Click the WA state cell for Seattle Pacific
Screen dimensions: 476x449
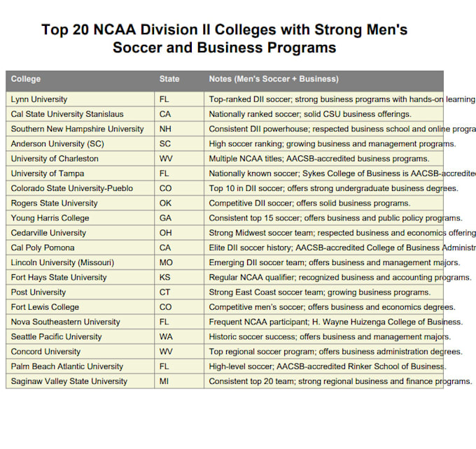tap(166, 336)
